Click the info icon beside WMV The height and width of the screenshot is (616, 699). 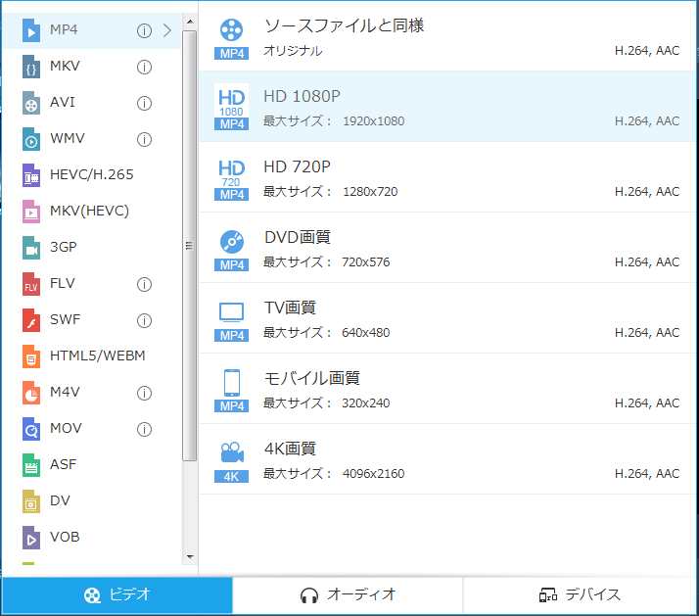[144, 139]
